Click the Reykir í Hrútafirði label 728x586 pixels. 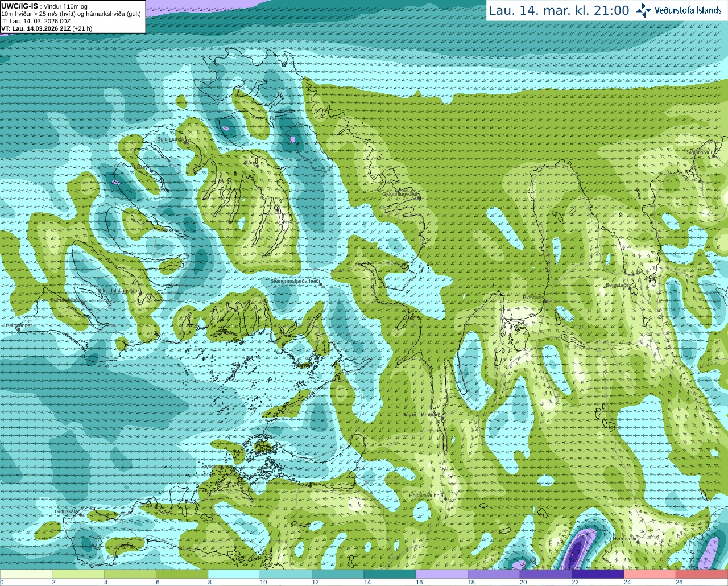pos(421,415)
